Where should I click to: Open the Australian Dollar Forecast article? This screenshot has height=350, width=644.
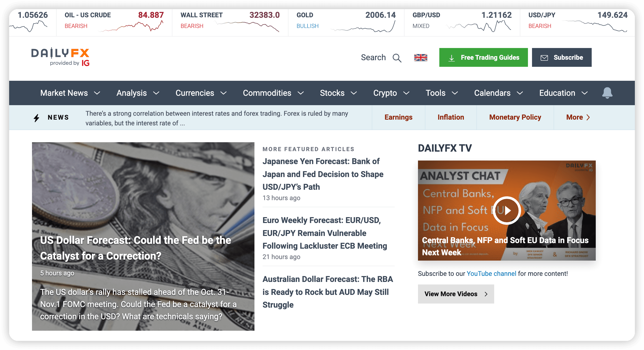[x=328, y=292]
